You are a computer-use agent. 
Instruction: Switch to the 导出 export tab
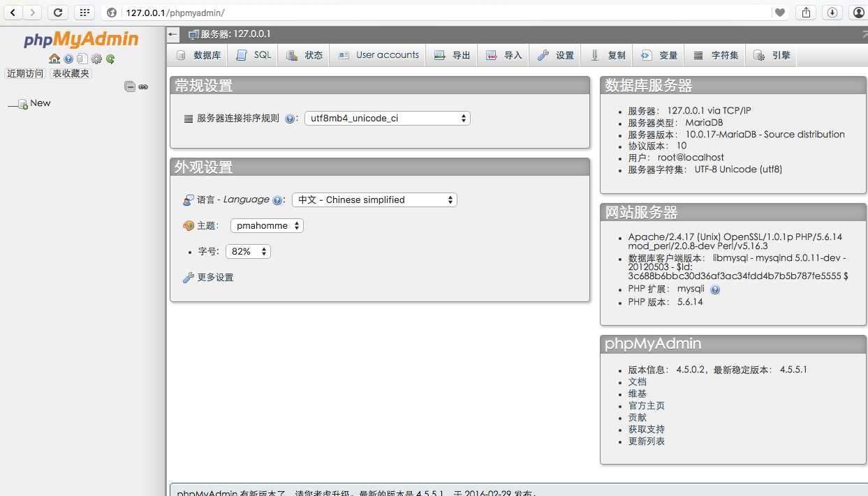pos(452,55)
